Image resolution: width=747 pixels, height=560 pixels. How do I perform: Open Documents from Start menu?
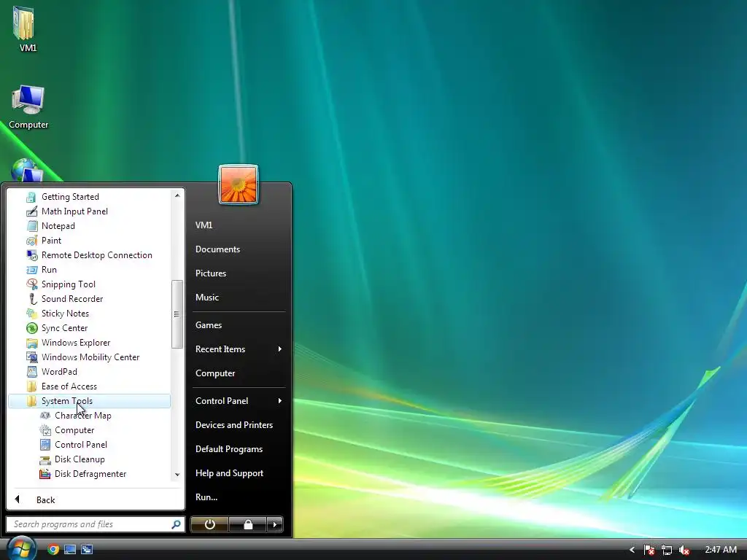217,249
